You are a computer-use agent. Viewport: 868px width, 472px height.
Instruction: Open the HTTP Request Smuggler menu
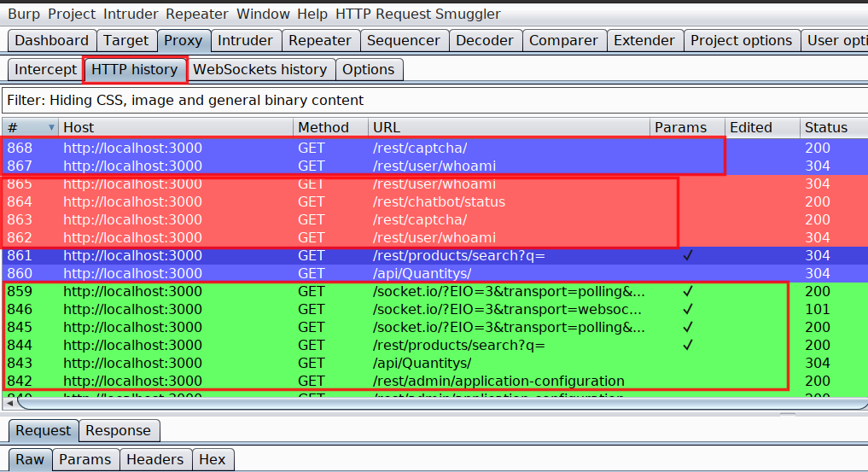[x=418, y=14]
